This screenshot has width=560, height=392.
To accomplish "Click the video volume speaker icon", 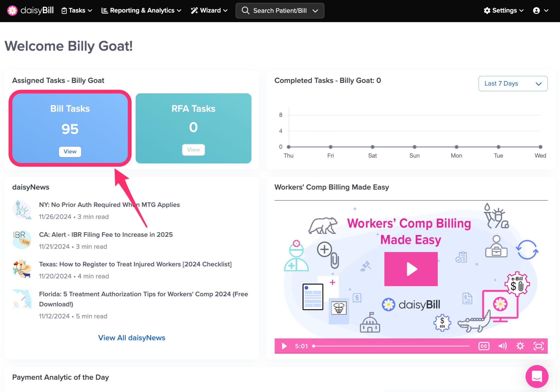I will 502,346.
